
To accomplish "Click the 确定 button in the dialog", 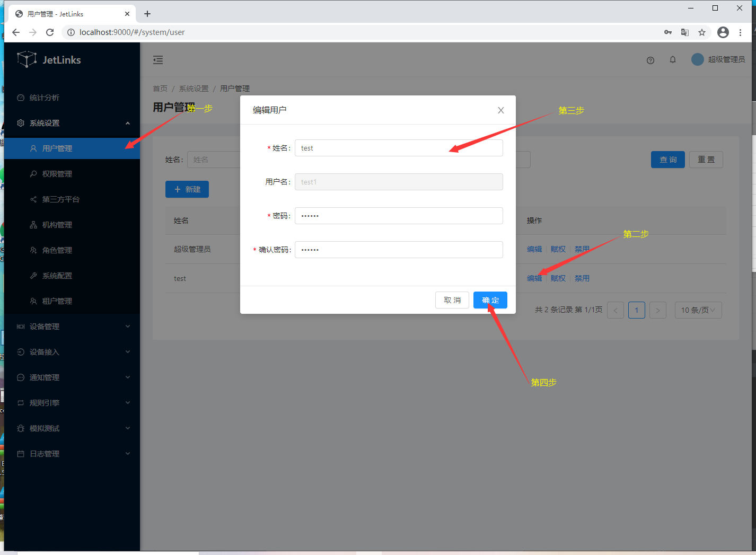I will tap(490, 300).
